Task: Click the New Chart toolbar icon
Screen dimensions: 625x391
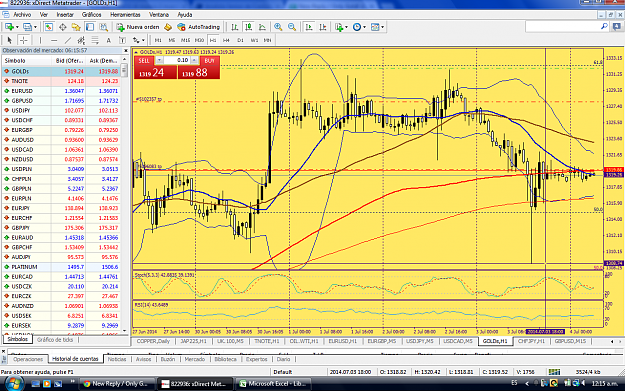Action: pyautogui.click(x=9, y=27)
